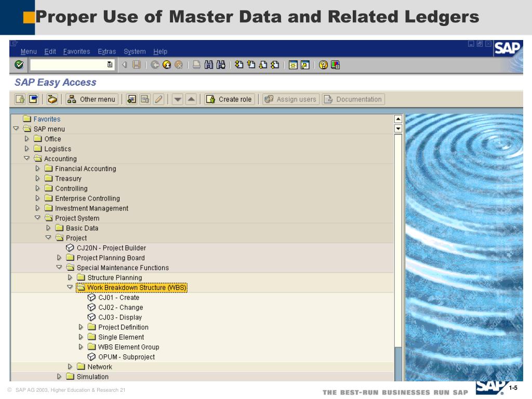Select the CJ20N - Project Builder transaction
The height and width of the screenshot is (399, 532).
pyautogui.click(x=111, y=248)
